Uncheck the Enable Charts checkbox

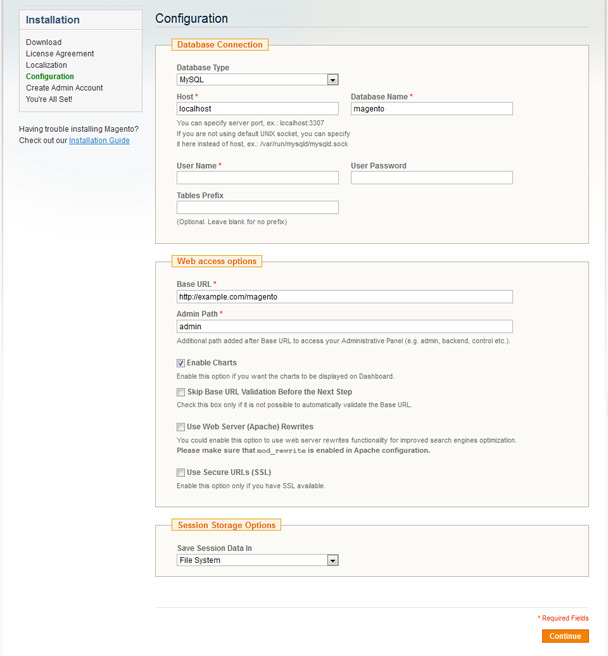click(x=181, y=363)
